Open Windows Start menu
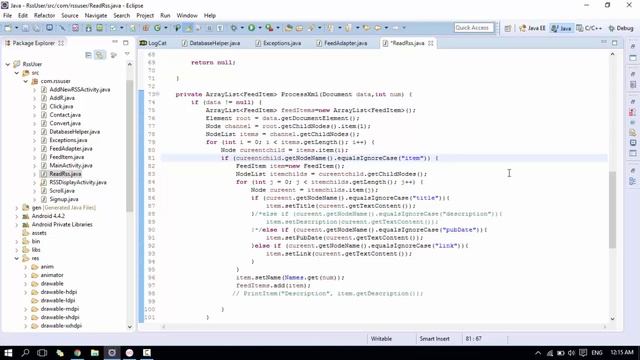Viewport: 640px width, 360px height. click(8, 353)
